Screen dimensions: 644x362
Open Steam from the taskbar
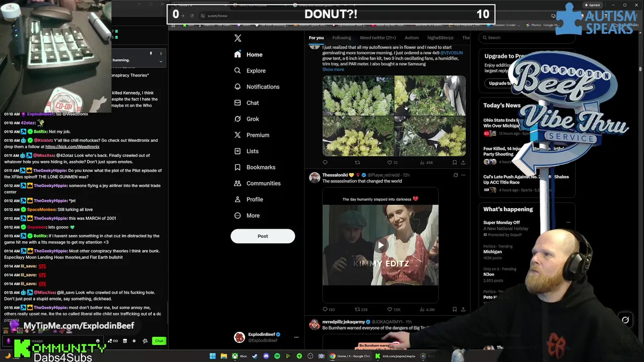coord(255,356)
